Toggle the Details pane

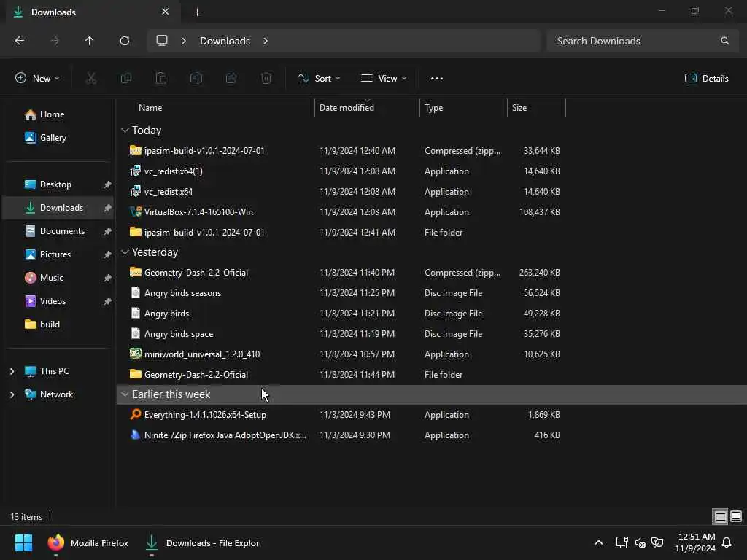point(706,79)
